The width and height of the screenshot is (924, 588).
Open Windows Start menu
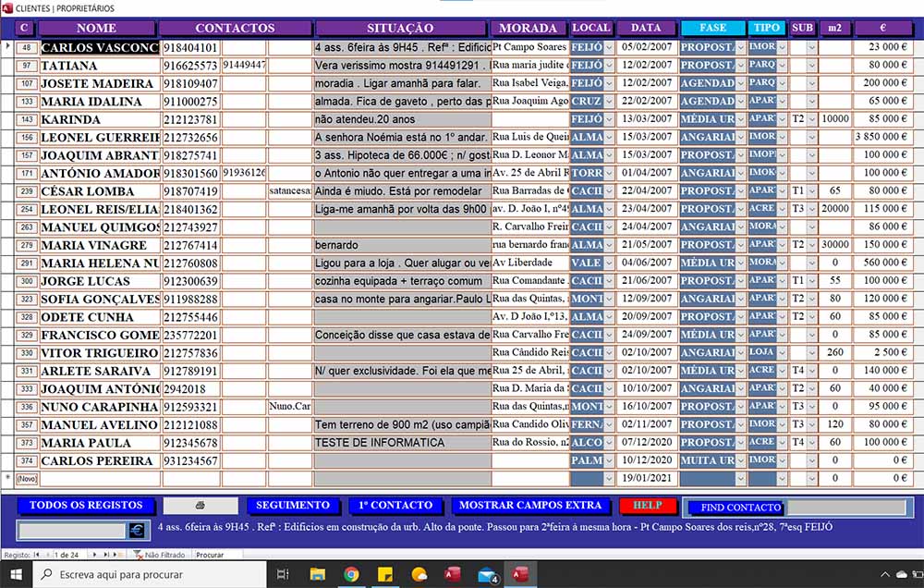(x=16, y=574)
